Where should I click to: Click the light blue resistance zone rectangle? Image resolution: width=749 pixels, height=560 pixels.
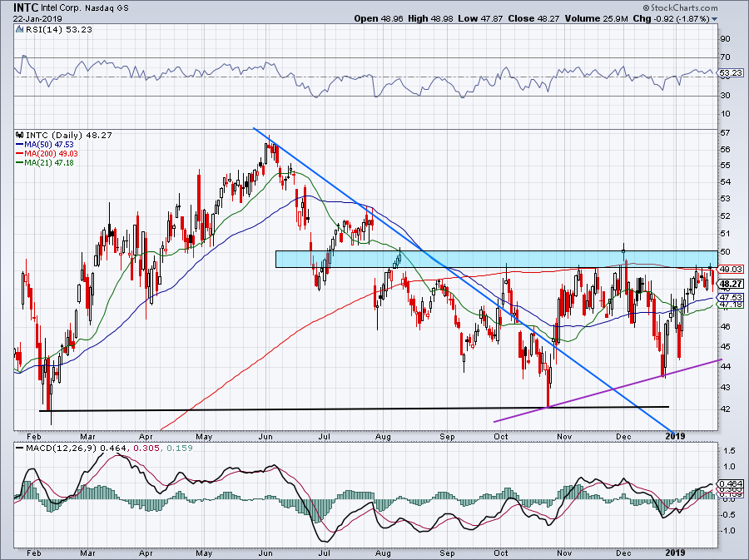[496, 260]
